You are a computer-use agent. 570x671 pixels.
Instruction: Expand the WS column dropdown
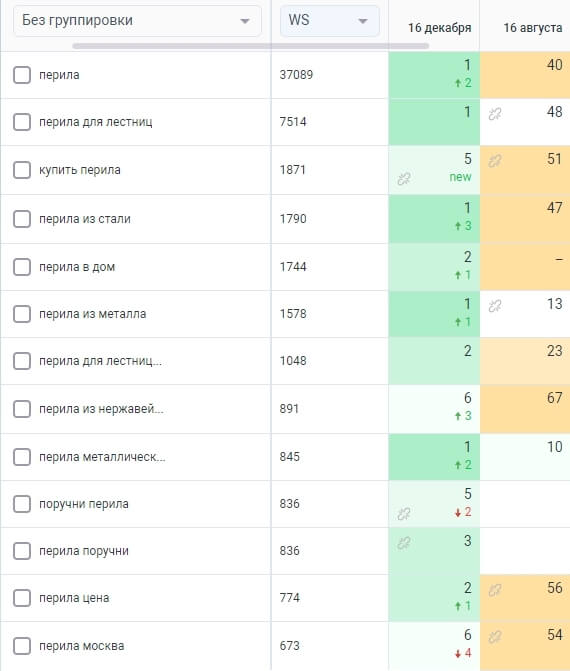[x=330, y=21]
